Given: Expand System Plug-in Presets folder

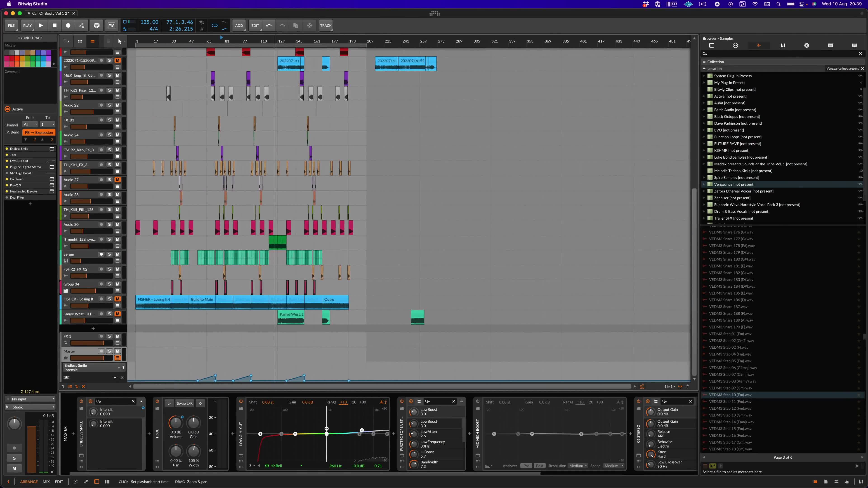Looking at the screenshot, I should click(704, 76).
